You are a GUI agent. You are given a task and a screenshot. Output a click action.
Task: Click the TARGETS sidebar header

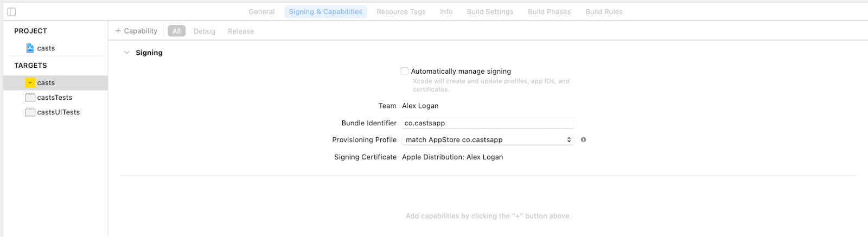(x=30, y=65)
